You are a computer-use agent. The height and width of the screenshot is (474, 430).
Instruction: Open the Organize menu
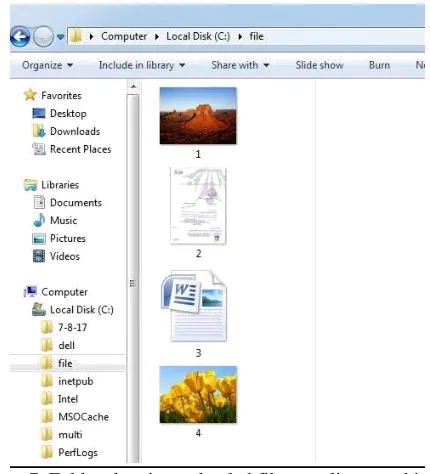[x=47, y=65]
